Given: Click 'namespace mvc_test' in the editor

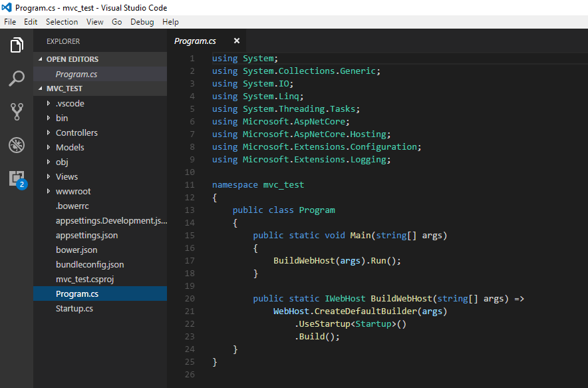Looking at the screenshot, I should [x=258, y=185].
